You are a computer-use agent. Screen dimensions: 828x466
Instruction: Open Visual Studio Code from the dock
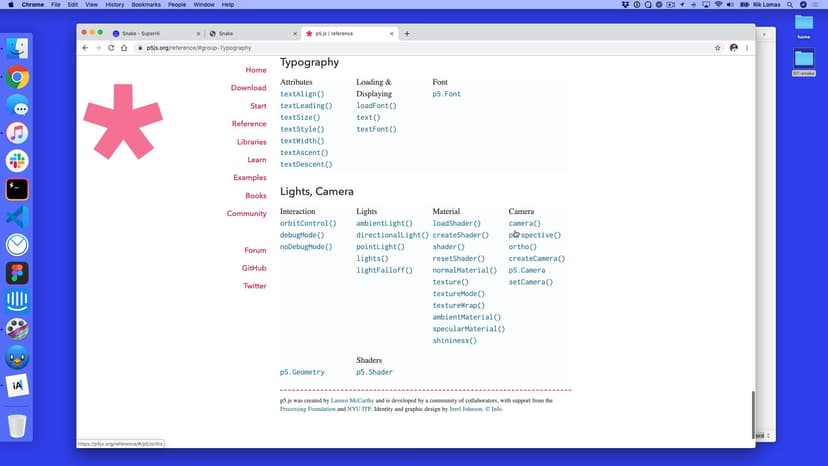point(17,217)
